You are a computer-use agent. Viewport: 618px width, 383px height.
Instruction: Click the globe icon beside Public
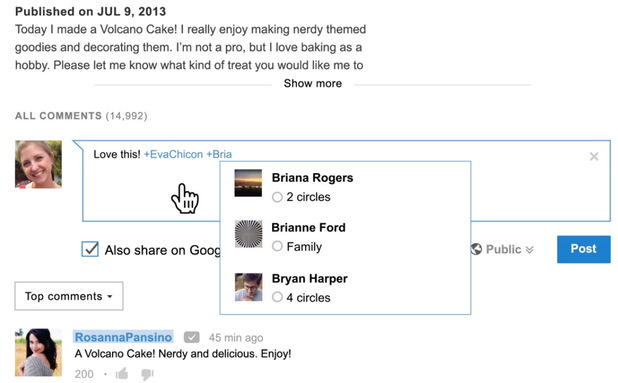[x=476, y=249]
